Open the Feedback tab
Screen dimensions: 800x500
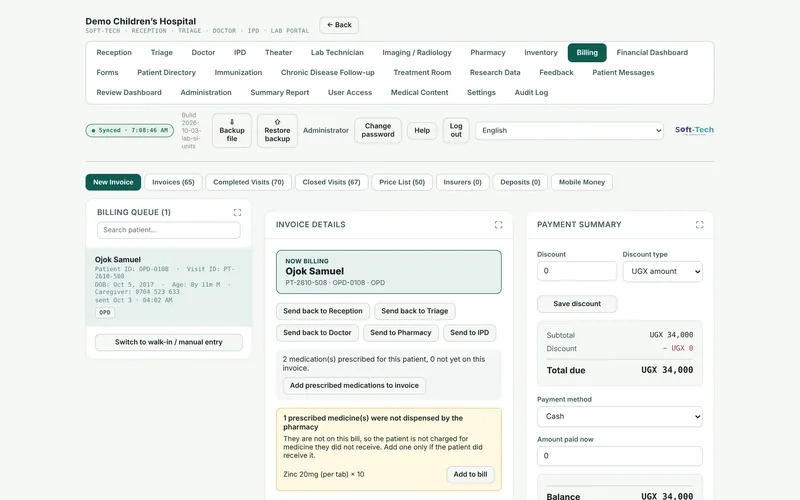tap(556, 72)
